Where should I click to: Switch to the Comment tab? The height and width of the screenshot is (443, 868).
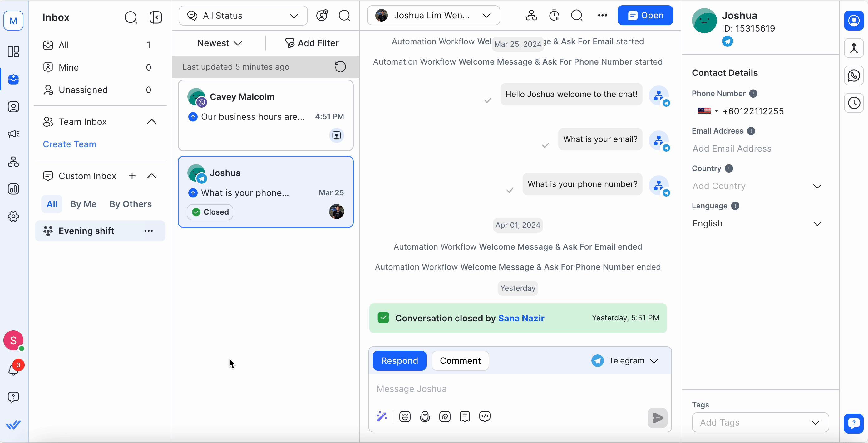(x=460, y=361)
